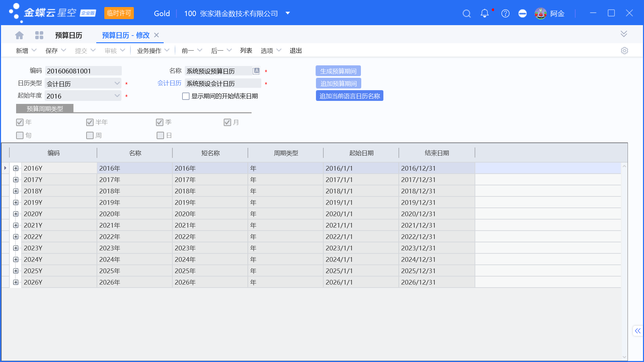
Task: Click the 生成预算期间 button
Action: click(x=338, y=71)
